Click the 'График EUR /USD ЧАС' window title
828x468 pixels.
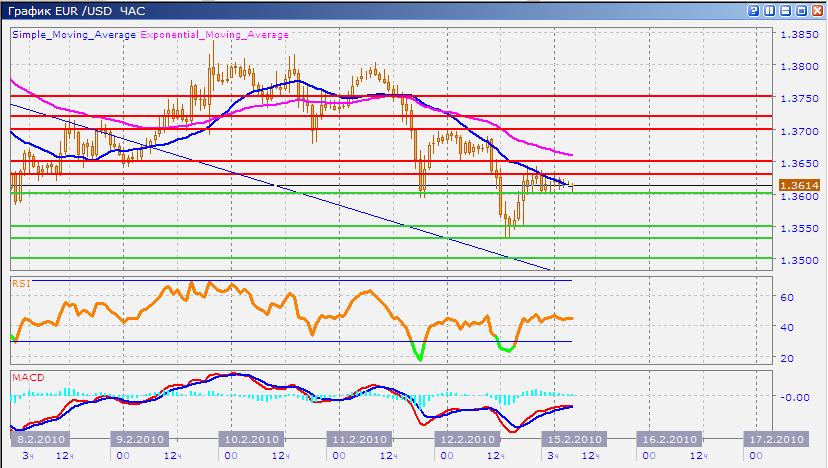coord(77,11)
